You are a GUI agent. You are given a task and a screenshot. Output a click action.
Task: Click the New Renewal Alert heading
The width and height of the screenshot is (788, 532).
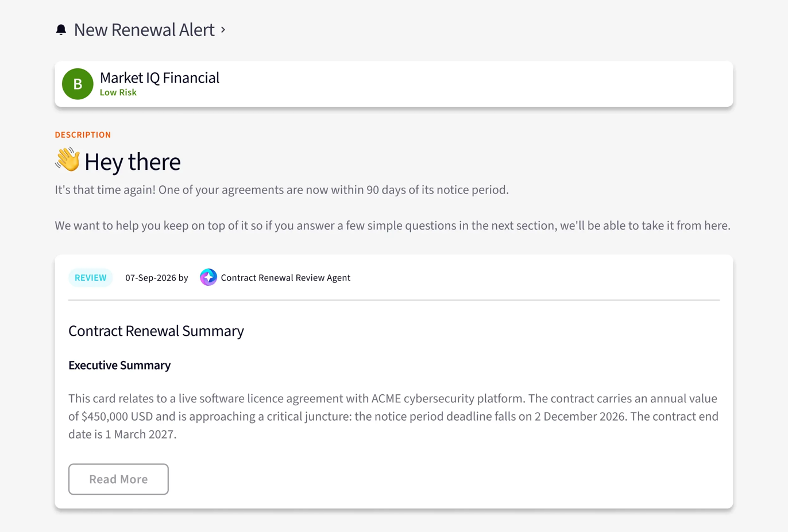pos(144,30)
